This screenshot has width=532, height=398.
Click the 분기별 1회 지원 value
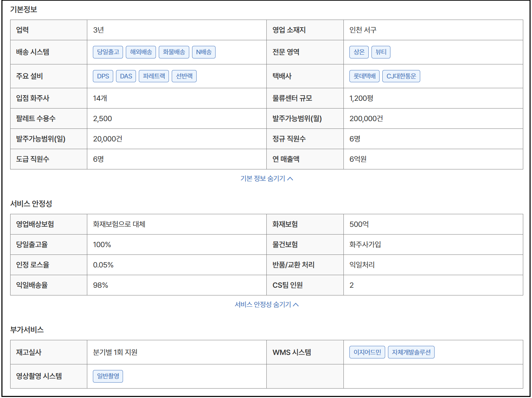(115, 352)
